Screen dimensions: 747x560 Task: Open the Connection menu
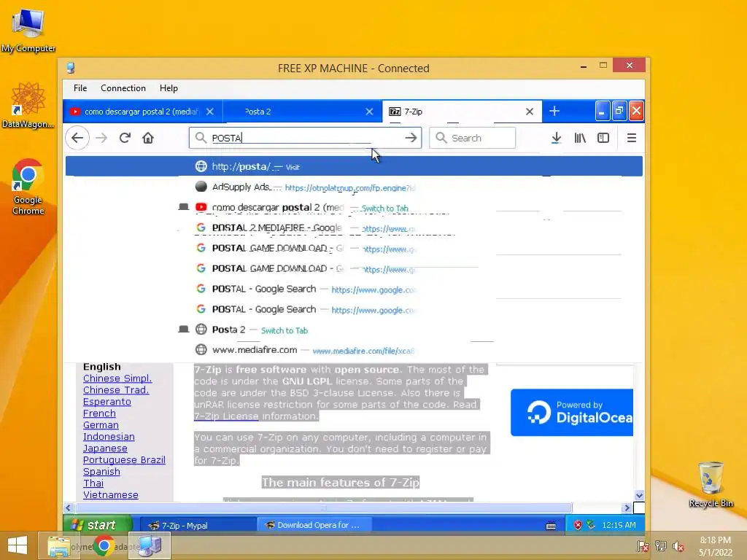pos(123,88)
